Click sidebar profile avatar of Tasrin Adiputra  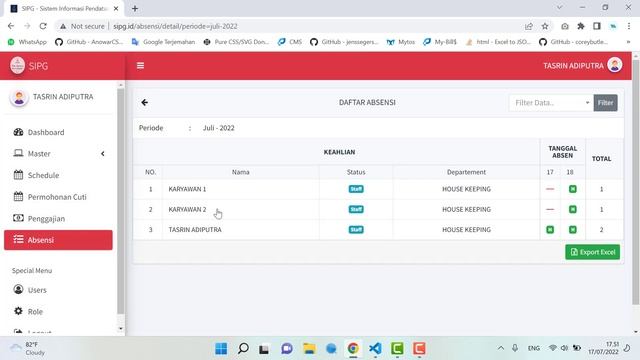click(x=19, y=98)
